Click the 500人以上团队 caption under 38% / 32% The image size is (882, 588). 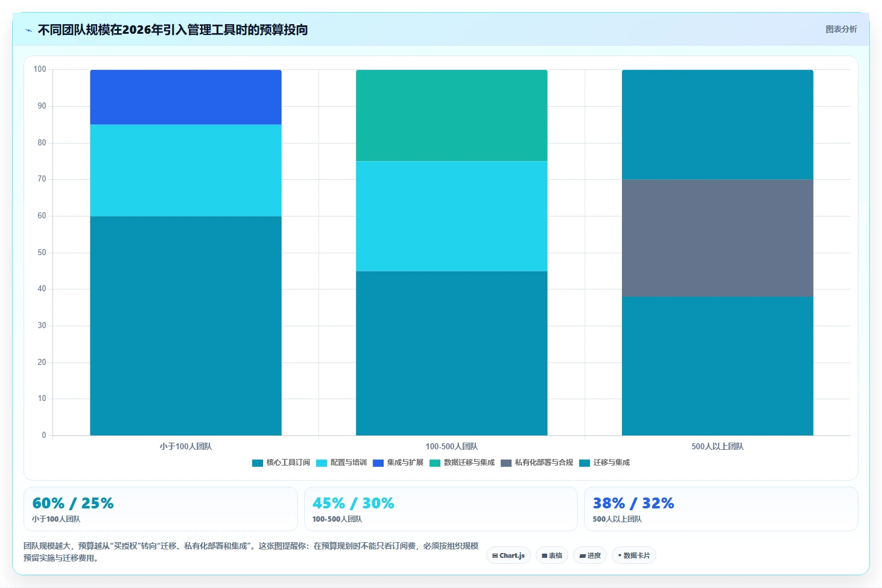pyautogui.click(x=617, y=519)
